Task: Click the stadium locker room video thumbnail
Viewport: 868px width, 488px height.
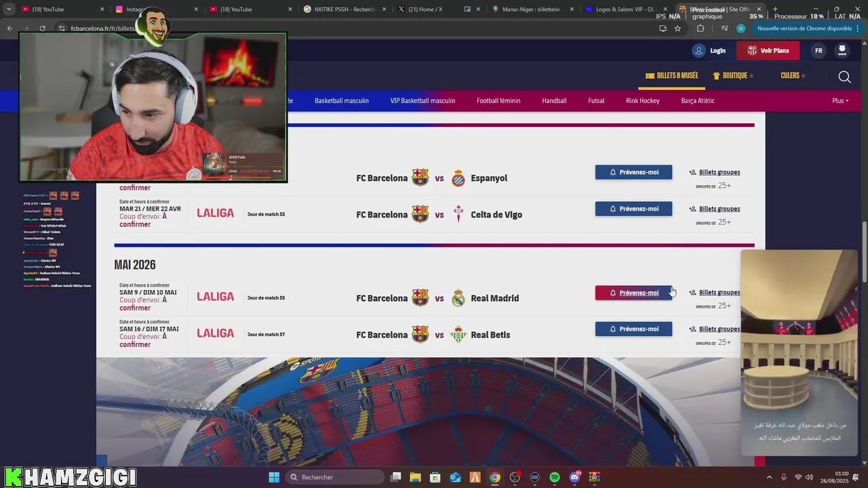Action: click(799, 352)
